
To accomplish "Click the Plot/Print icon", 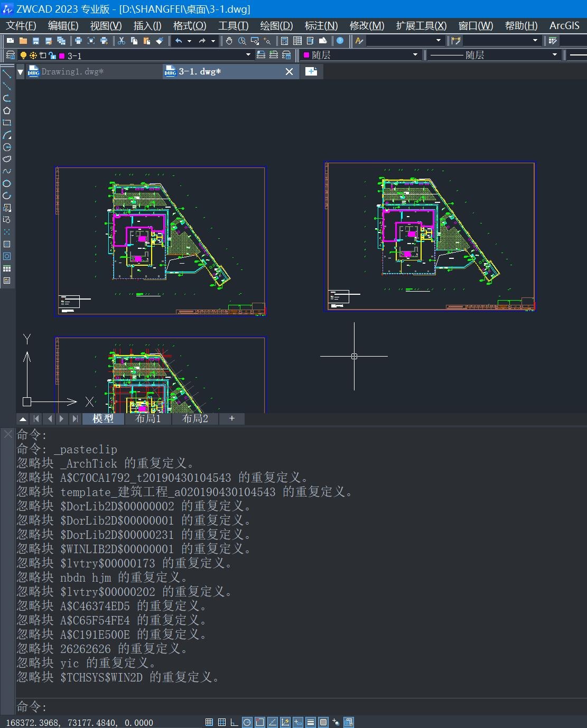I will [x=78, y=41].
